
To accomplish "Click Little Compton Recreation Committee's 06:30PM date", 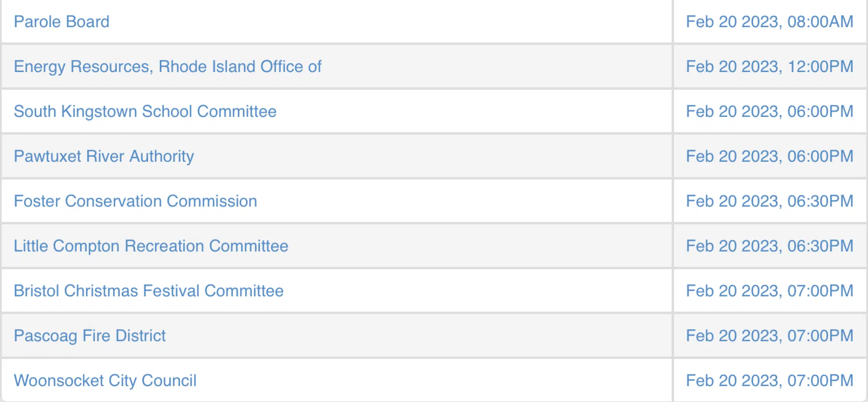I will 769,246.
